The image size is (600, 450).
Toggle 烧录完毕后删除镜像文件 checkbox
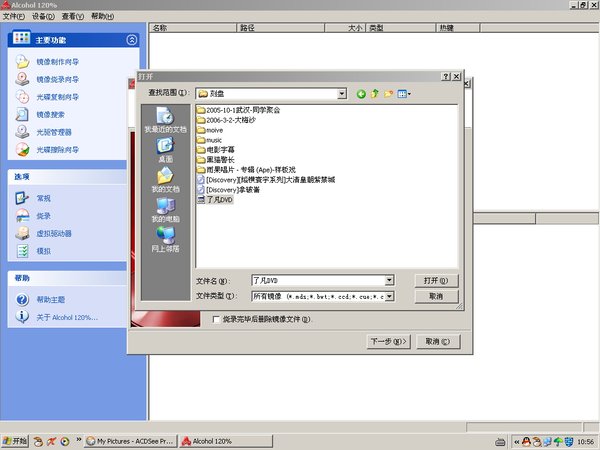tap(216, 319)
